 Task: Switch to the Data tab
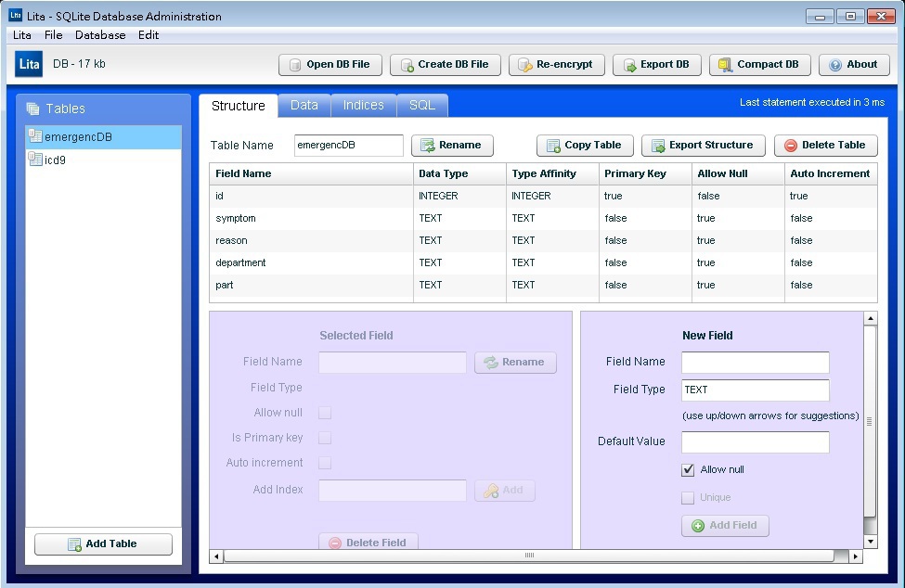click(304, 106)
